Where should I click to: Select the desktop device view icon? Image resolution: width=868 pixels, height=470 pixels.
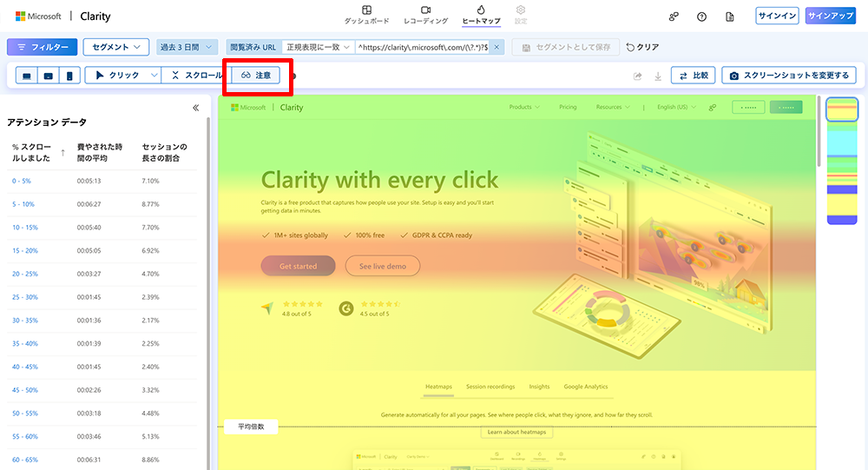point(27,76)
